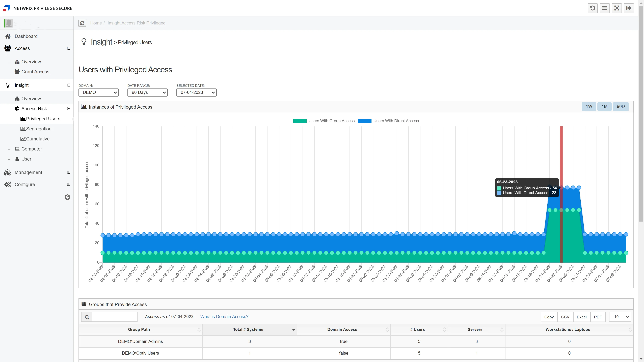Export the table as PDF
644x362 pixels.
click(598, 317)
